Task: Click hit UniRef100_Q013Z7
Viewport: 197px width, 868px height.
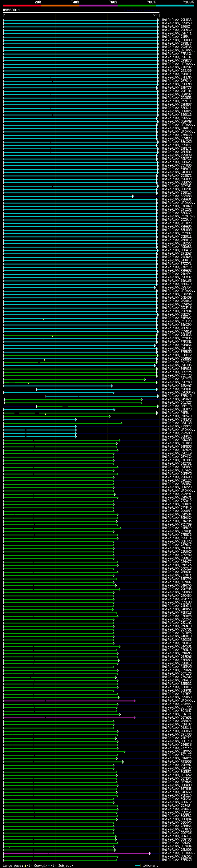Action: [176, 403]
